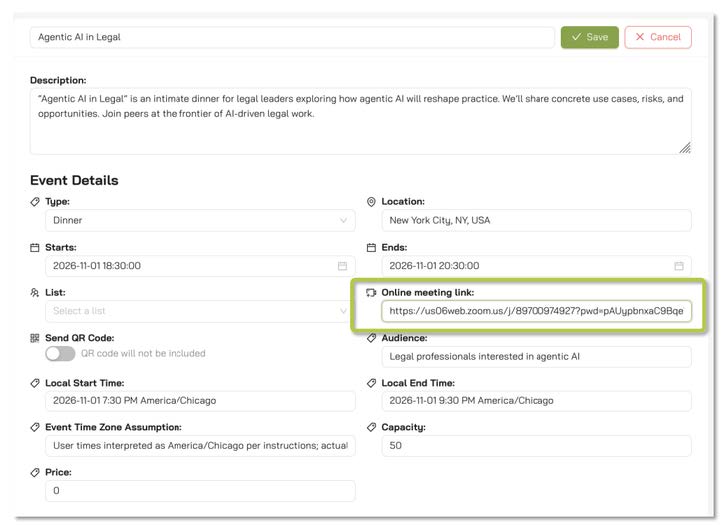Click into the Description text area
722x525 pixels.
tap(361, 121)
